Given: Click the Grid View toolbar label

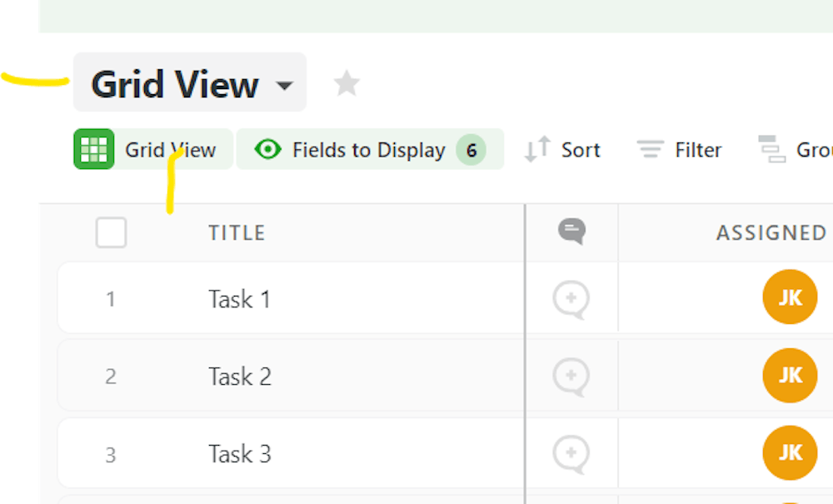Looking at the screenshot, I should pyautogui.click(x=171, y=150).
